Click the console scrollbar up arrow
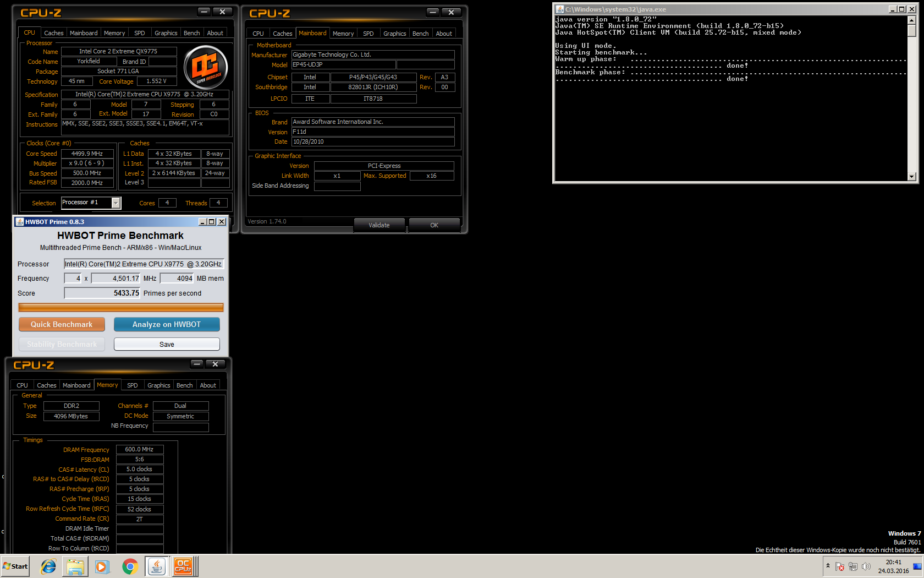This screenshot has width=924, height=578. [x=911, y=20]
